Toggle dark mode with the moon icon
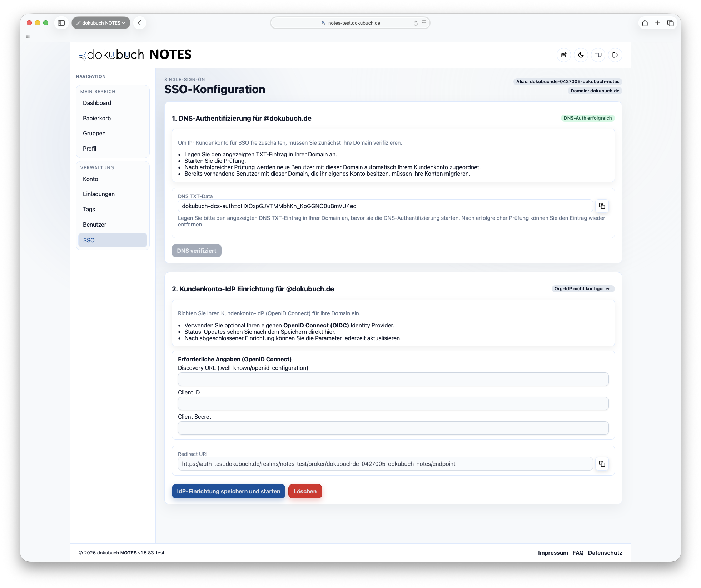This screenshot has width=701, height=588. tap(581, 55)
